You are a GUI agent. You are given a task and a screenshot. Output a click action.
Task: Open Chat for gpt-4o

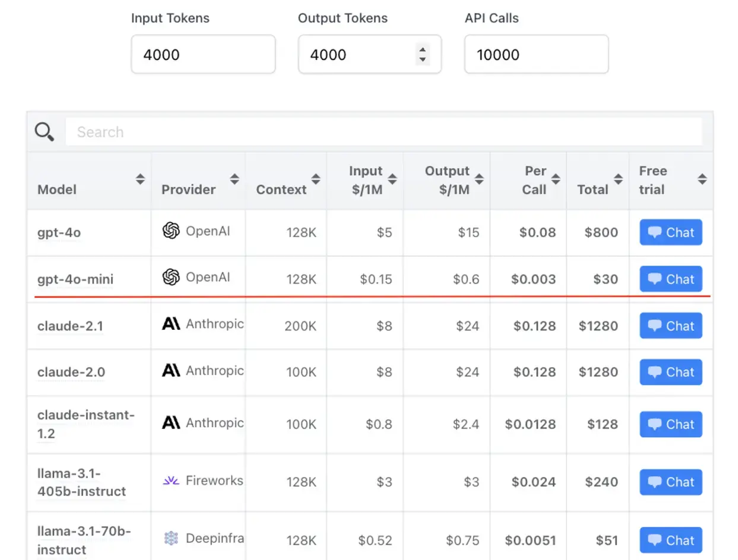pyautogui.click(x=671, y=233)
